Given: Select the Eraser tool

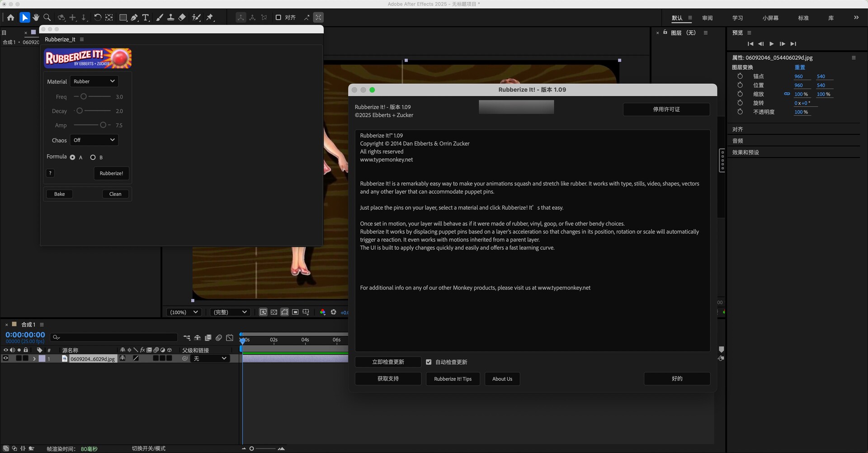Looking at the screenshot, I should pyautogui.click(x=182, y=18).
